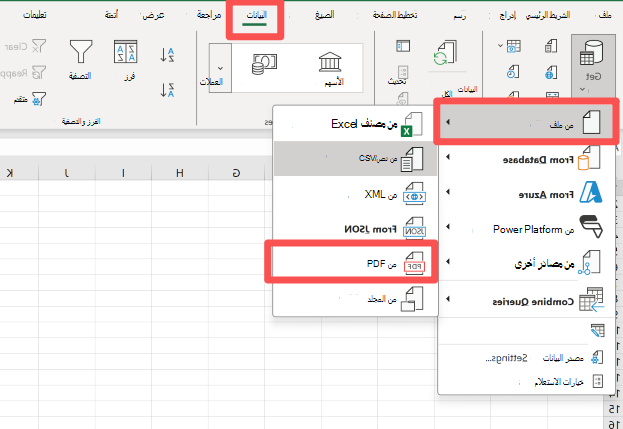Select the Data (البيانات) tab
This screenshot has width=623, height=429.
(x=255, y=15)
